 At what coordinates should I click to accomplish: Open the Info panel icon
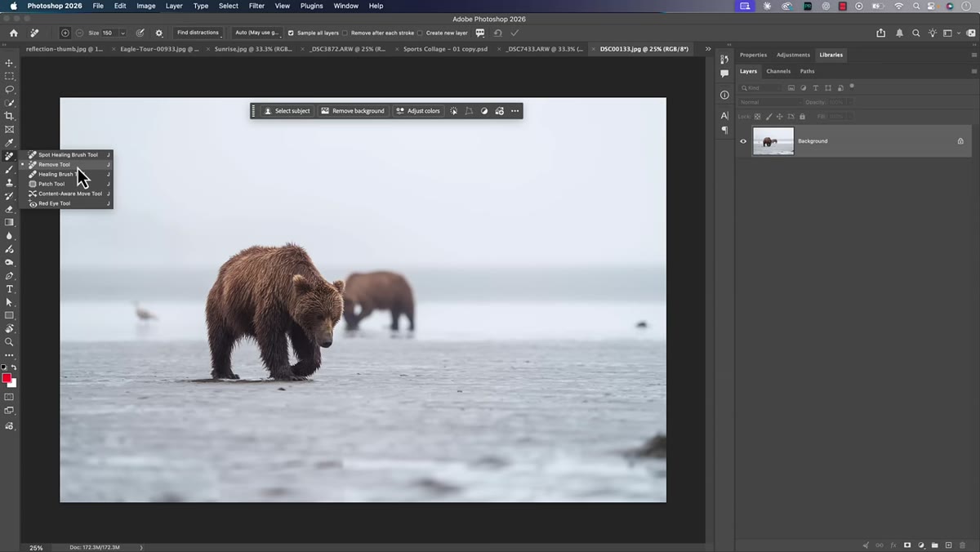[x=724, y=95]
